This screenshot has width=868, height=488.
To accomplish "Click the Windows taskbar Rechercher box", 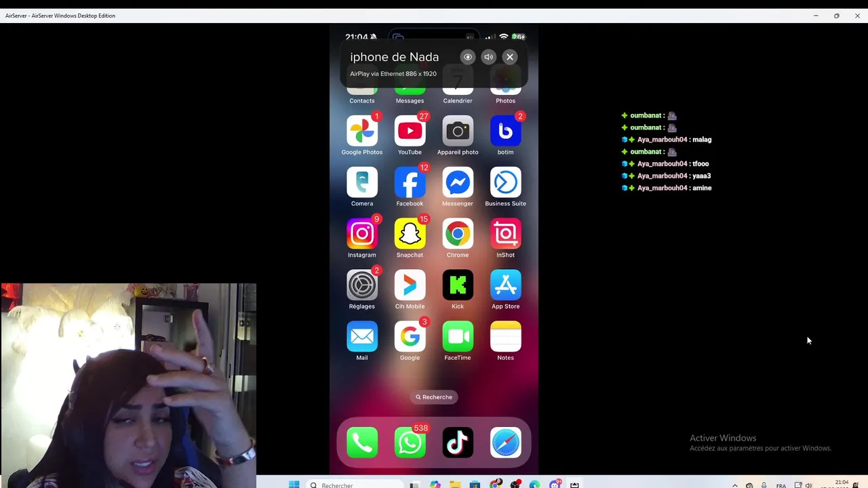I will tap(355, 485).
